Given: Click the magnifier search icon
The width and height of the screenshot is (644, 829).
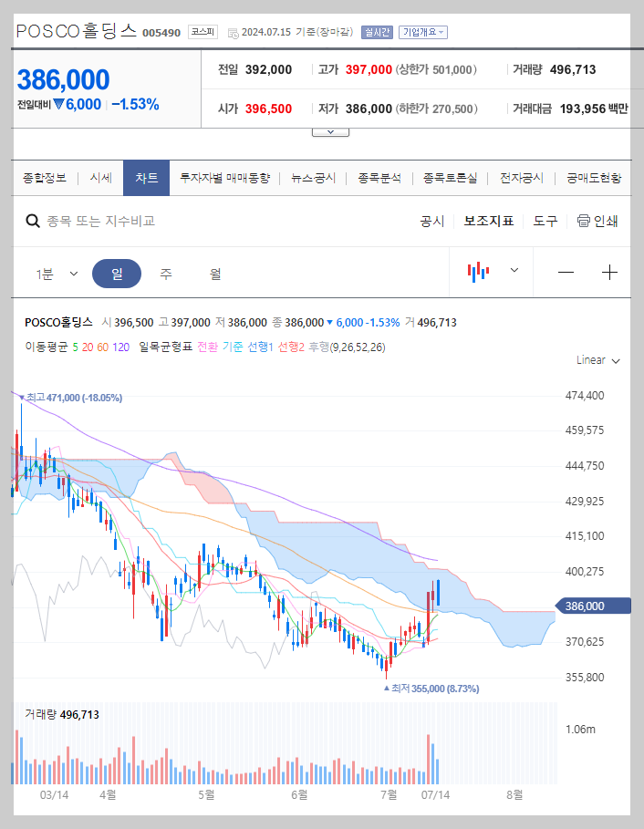Looking at the screenshot, I should [33, 221].
